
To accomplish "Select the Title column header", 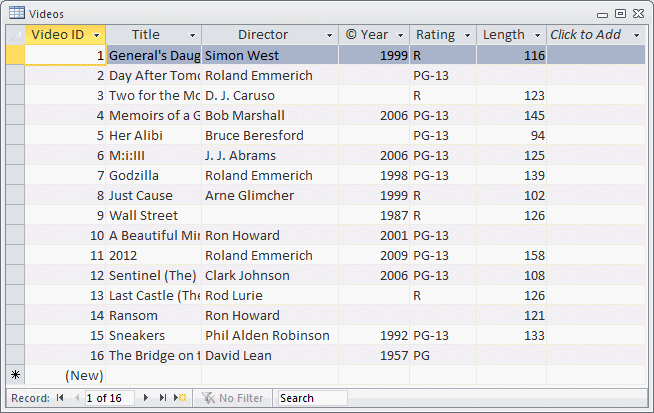I will pyautogui.click(x=153, y=35).
